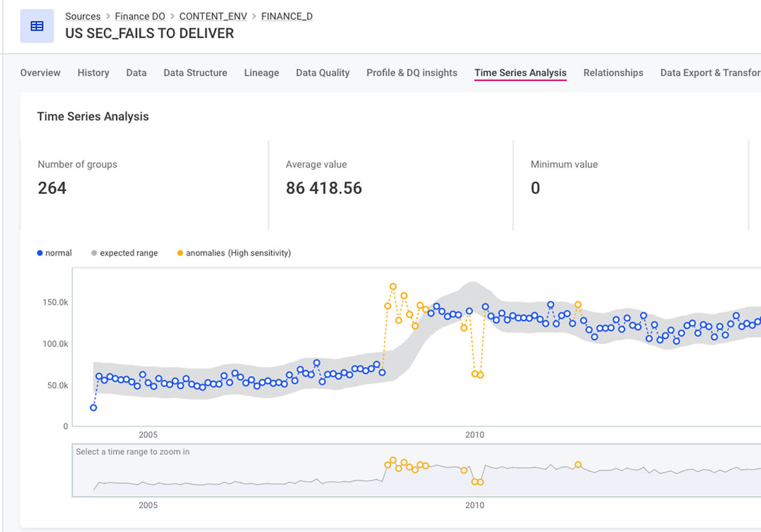Open Profile & DQ insights tab
The height and width of the screenshot is (532, 761).
coord(411,73)
